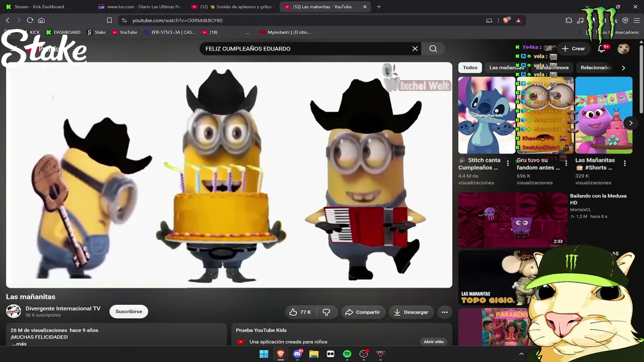Expand the description with ...más
The height and width of the screenshot is (362, 644).
(x=19, y=344)
